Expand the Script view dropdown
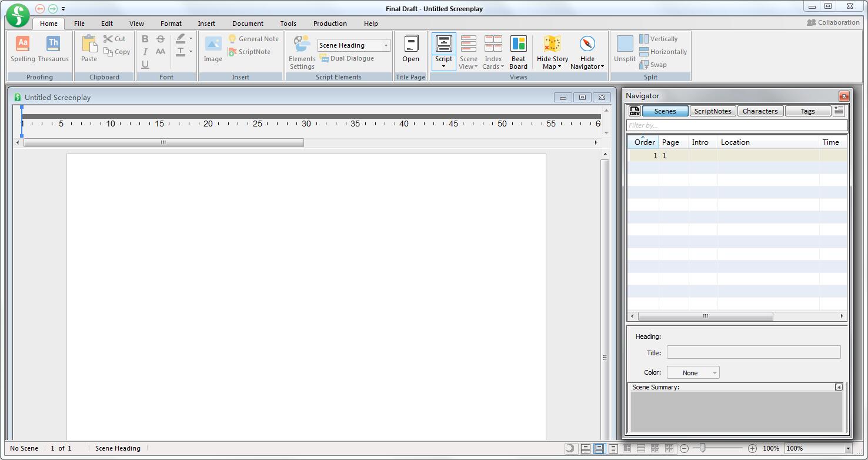 443,66
